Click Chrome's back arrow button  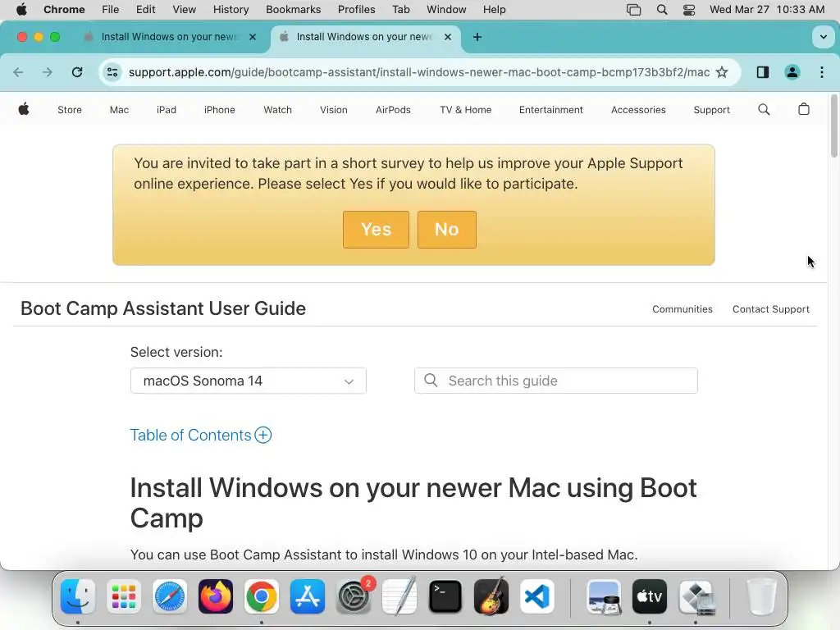pos(18,72)
